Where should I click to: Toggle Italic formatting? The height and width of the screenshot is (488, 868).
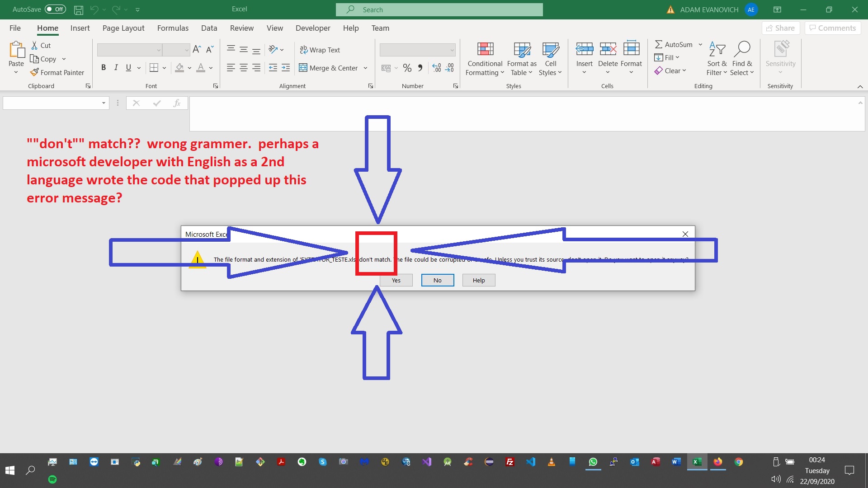(116, 68)
